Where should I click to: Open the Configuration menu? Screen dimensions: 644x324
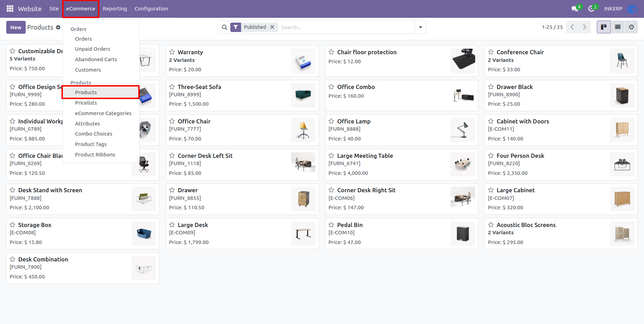[151, 9]
